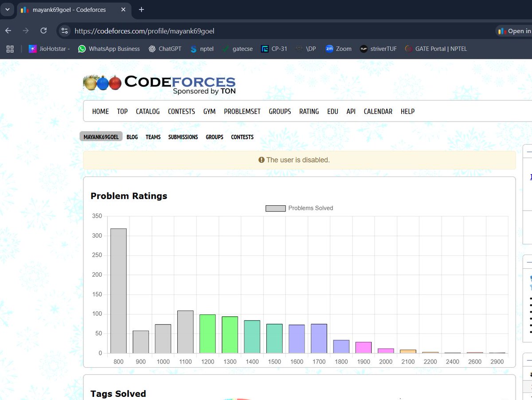Open the JioHotstar bookmark

(x=49, y=49)
